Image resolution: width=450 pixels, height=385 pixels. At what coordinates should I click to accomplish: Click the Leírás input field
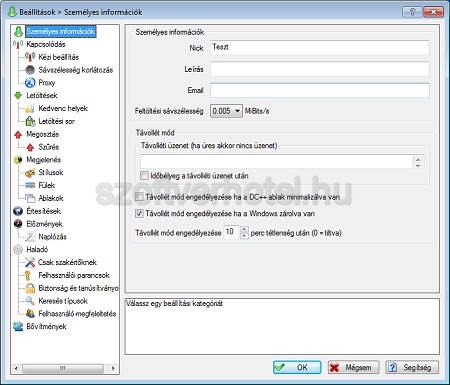pos(320,69)
